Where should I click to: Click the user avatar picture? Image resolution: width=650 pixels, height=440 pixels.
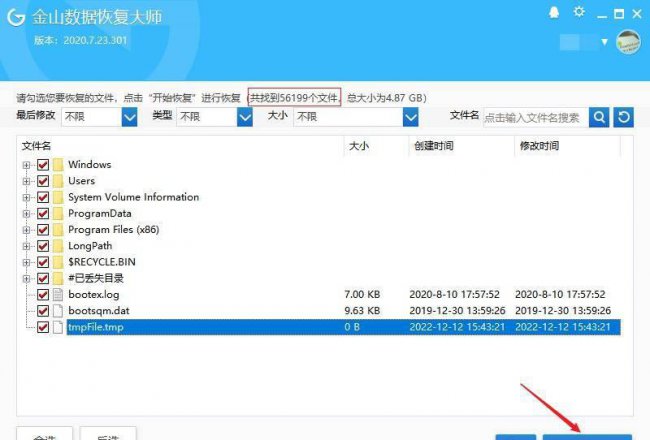628,41
